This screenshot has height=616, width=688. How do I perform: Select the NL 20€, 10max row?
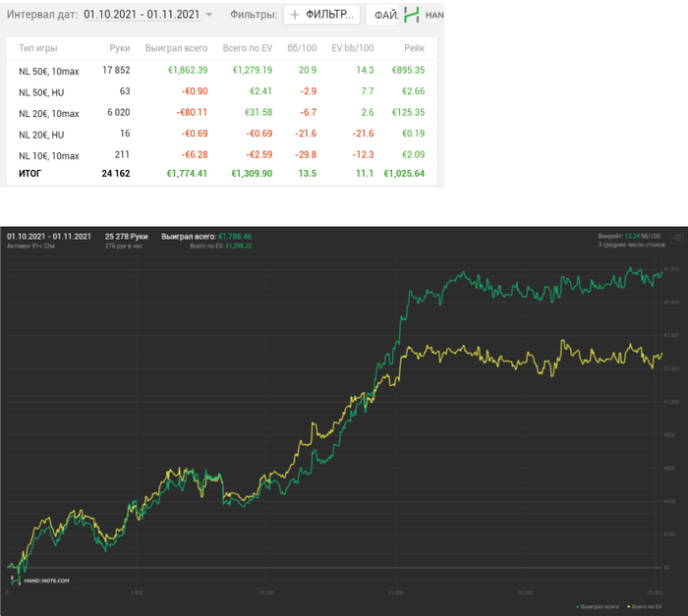pyautogui.click(x=221, y=113)
